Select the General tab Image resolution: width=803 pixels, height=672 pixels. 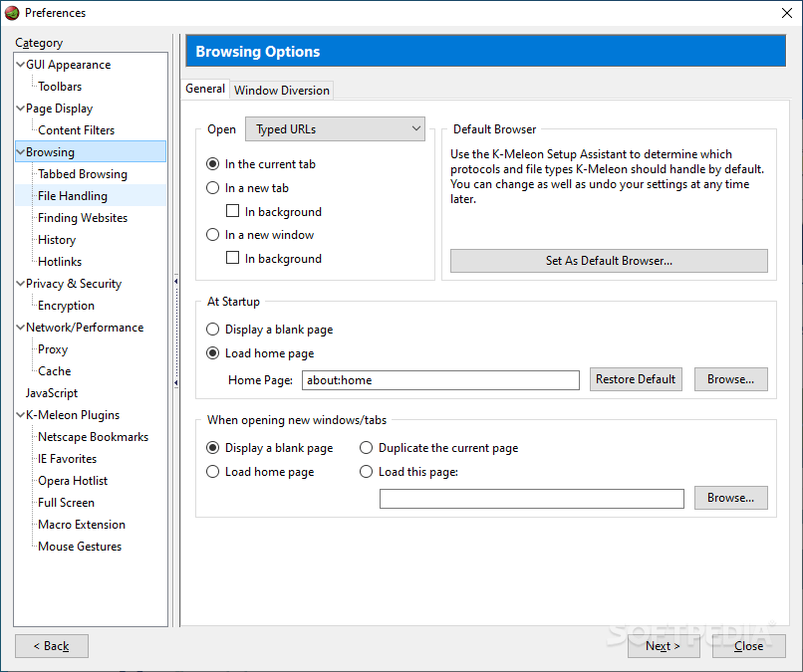click(205, 89)
